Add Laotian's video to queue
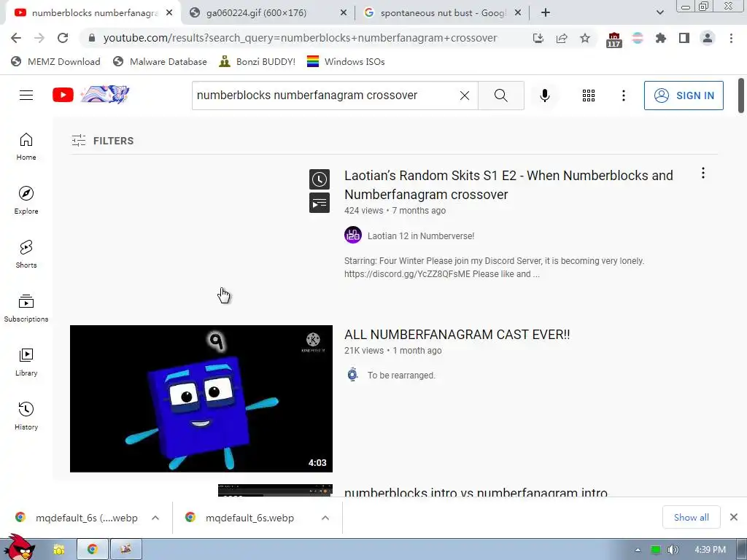This screenshot has height=560, width=747. 320,203
